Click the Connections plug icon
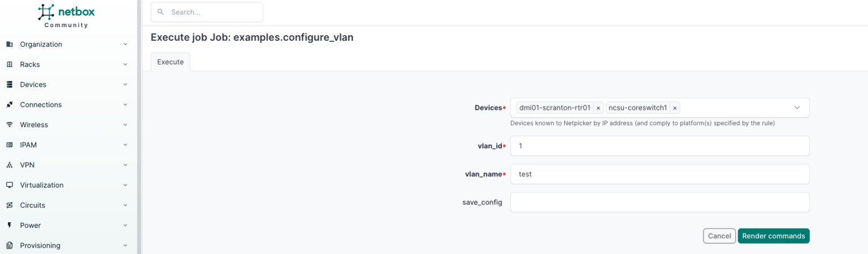 [9, 105]
